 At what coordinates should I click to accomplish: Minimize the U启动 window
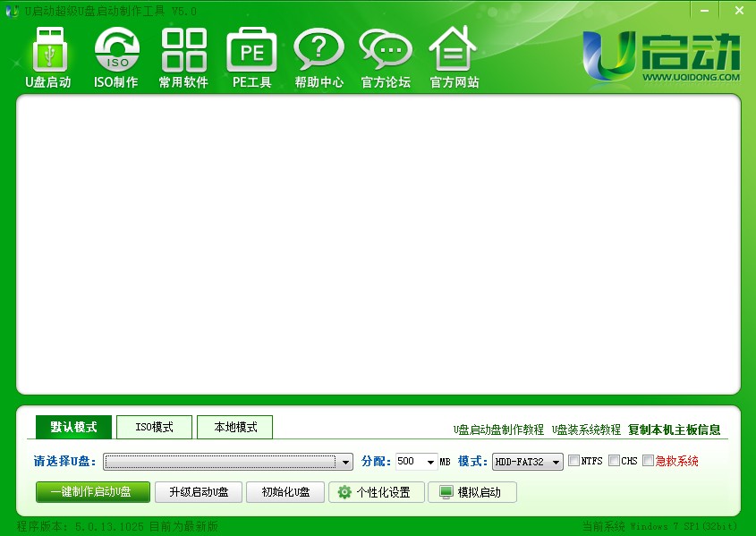(705, 10)
